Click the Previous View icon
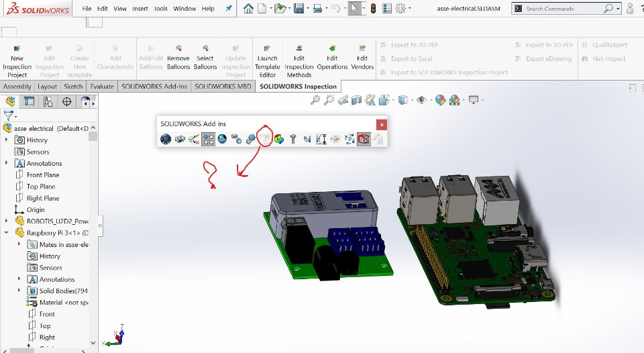Image resolution: width=644 pixels, height=353 pixels. (343, 100)
